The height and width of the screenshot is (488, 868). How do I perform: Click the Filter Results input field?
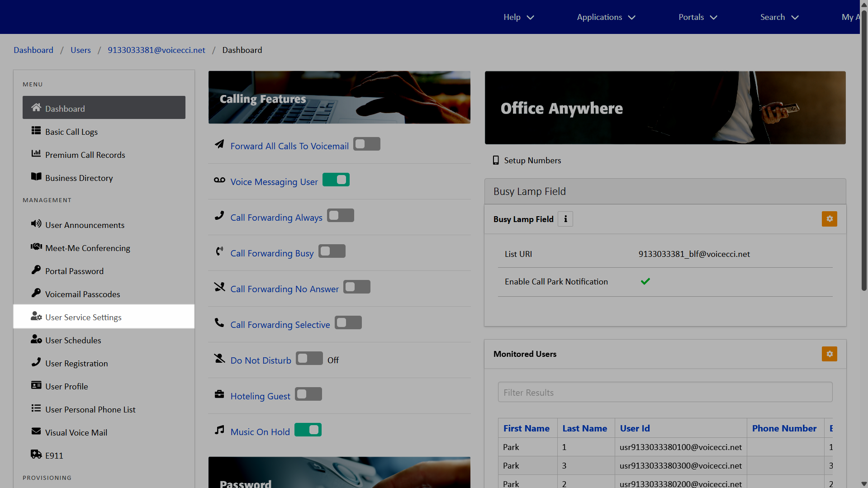[664, 392]
